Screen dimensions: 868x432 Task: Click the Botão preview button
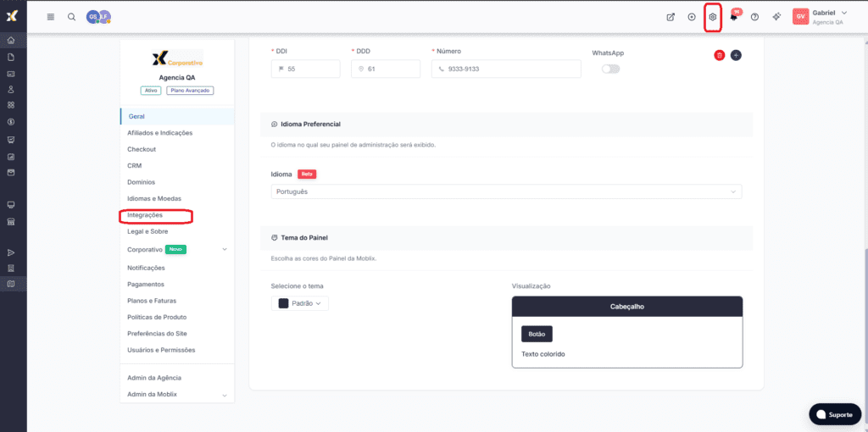pyautogui.click(x=537, y=334)
